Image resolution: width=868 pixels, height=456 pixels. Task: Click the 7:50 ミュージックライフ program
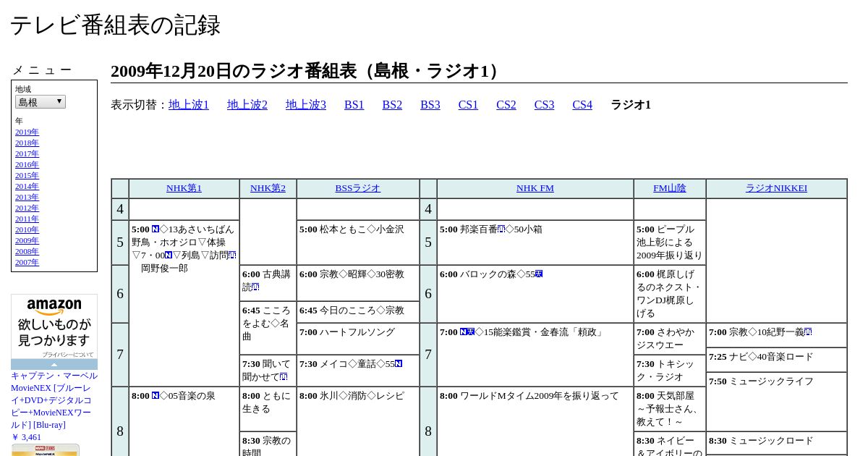click(x=777, y=402)
